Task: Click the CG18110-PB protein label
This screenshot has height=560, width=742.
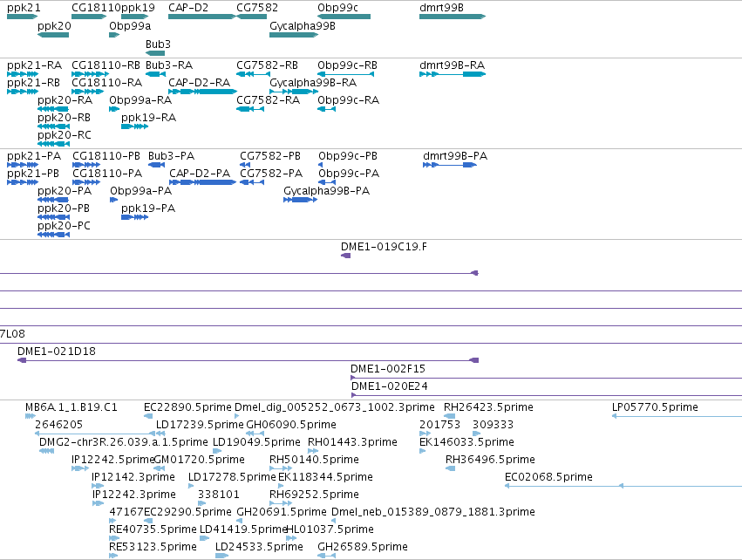Action: click(106, 156)
